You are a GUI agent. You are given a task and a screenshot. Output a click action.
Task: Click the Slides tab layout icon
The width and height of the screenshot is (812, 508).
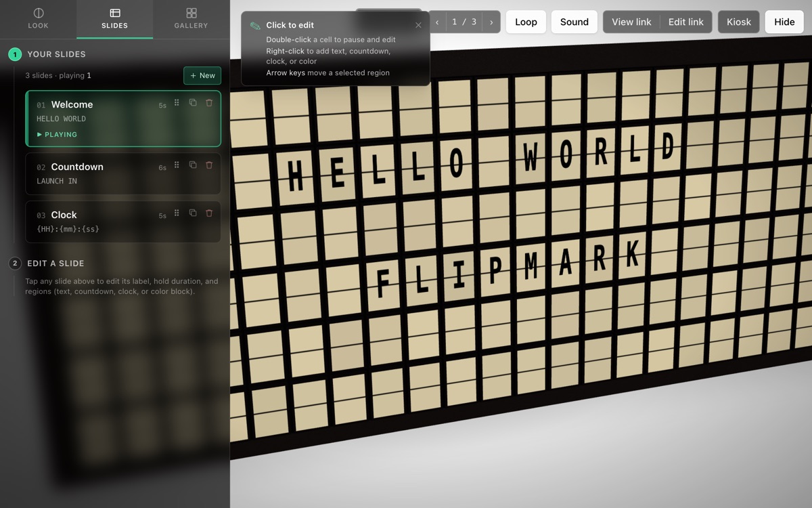coord(115,13)
